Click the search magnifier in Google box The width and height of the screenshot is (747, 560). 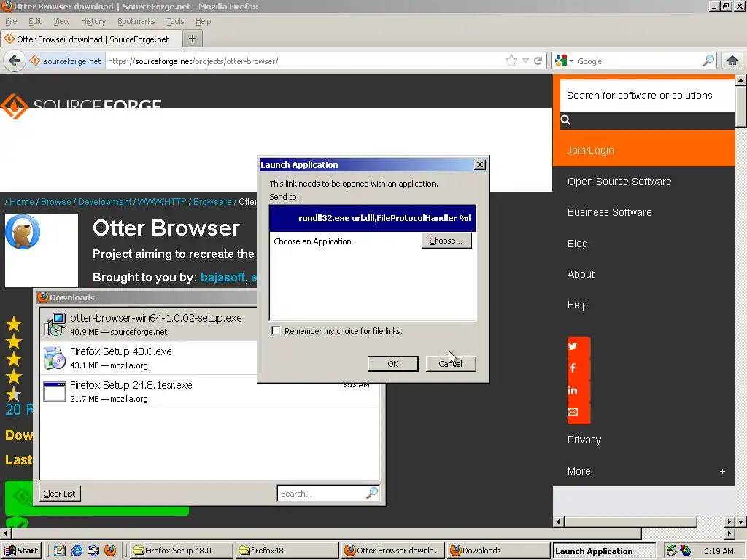click(708, 61)
